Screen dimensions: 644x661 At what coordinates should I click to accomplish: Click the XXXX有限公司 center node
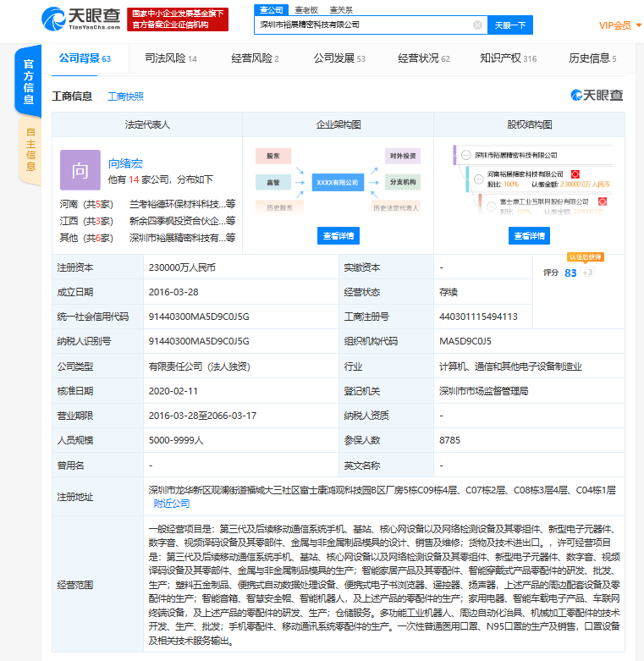pos(338,183)
